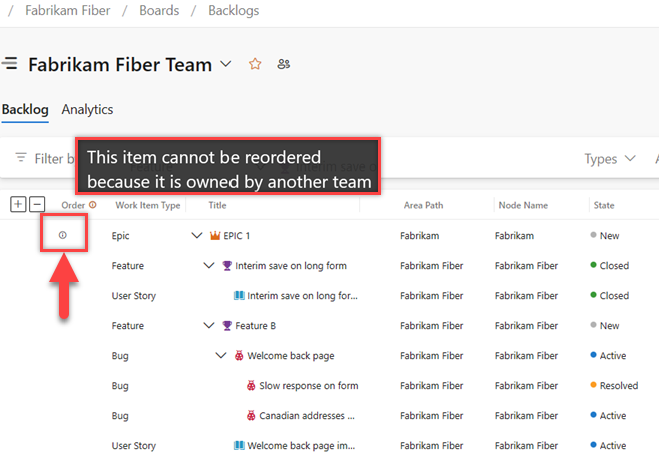This screenshot has width=659, height=454.
Task: Click bug icon of Slow response on form
Action: [x=251, y=385]
